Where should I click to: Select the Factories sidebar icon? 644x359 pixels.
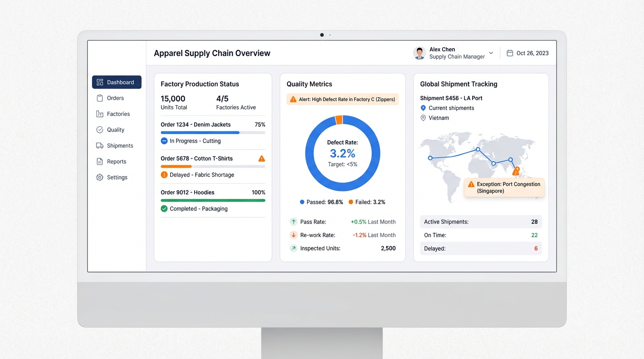click(x=99, y=114)
